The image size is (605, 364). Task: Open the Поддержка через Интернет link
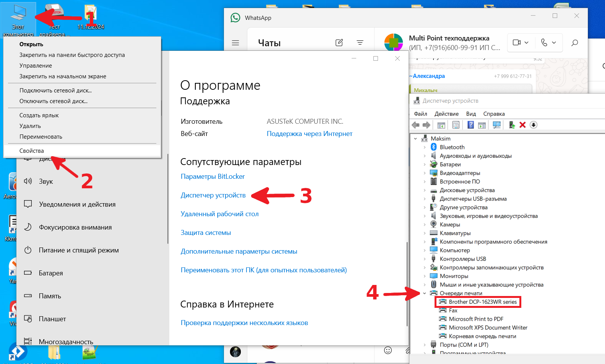tap(310, 134)
